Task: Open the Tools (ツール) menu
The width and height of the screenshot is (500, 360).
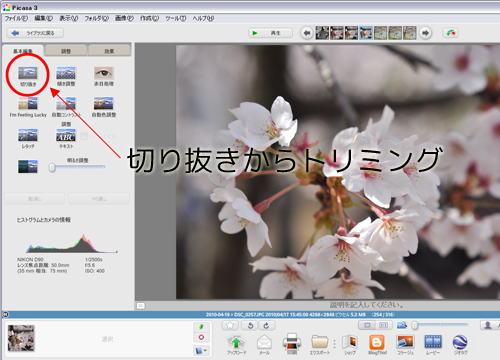Action: [176, 18]
